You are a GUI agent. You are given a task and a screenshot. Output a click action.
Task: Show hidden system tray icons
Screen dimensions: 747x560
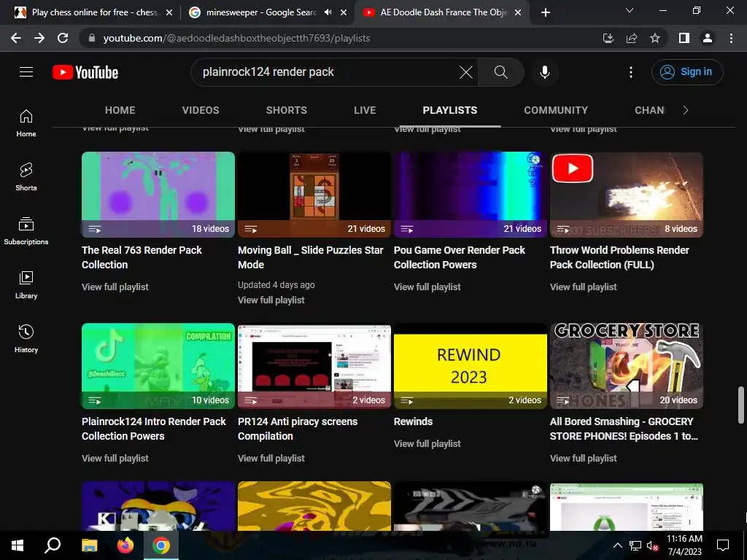click(x=617, y=545)
